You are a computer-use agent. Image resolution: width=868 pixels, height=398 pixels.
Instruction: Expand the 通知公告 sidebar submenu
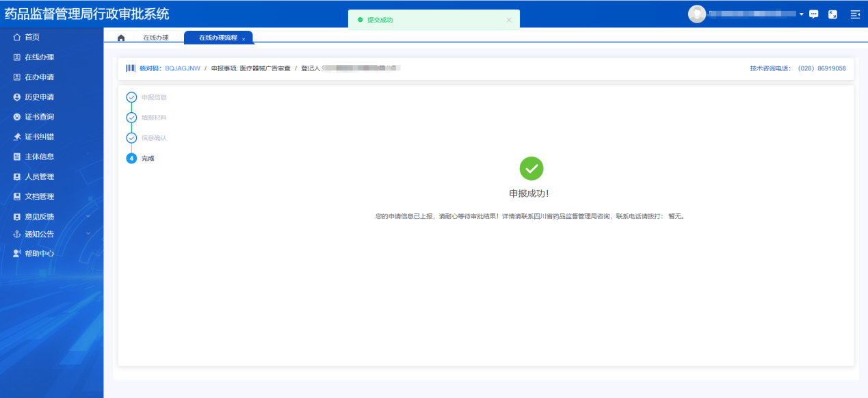click(88, 234)
